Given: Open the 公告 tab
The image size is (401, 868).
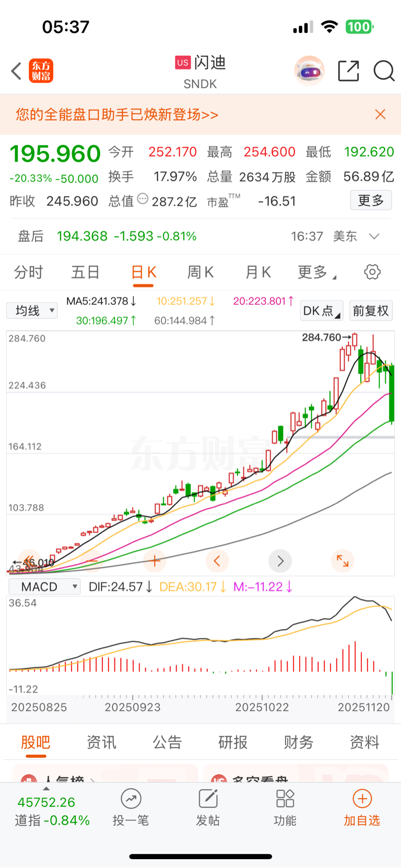Looking at the screenshot, I should point(167,742).
